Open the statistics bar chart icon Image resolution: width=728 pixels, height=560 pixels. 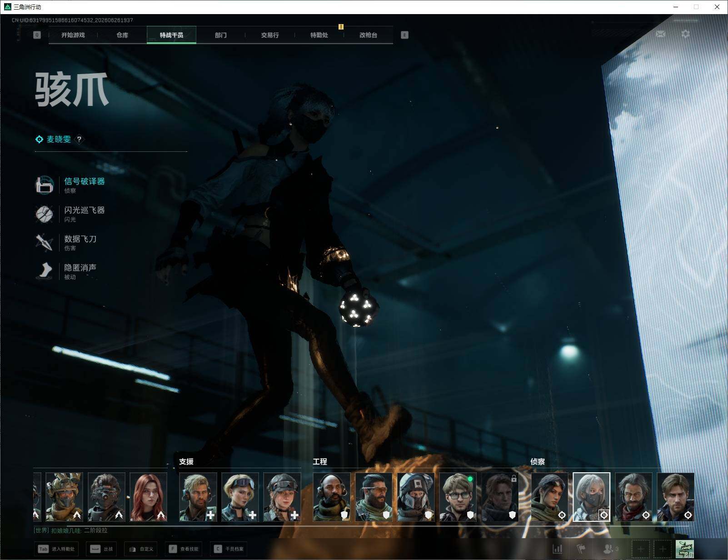point(558,549)
